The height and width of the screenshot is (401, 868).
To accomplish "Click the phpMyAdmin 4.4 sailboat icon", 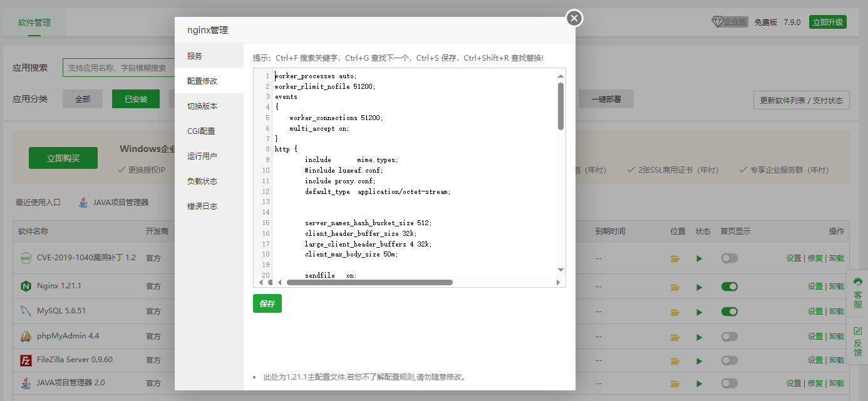I will coord(26,336).
